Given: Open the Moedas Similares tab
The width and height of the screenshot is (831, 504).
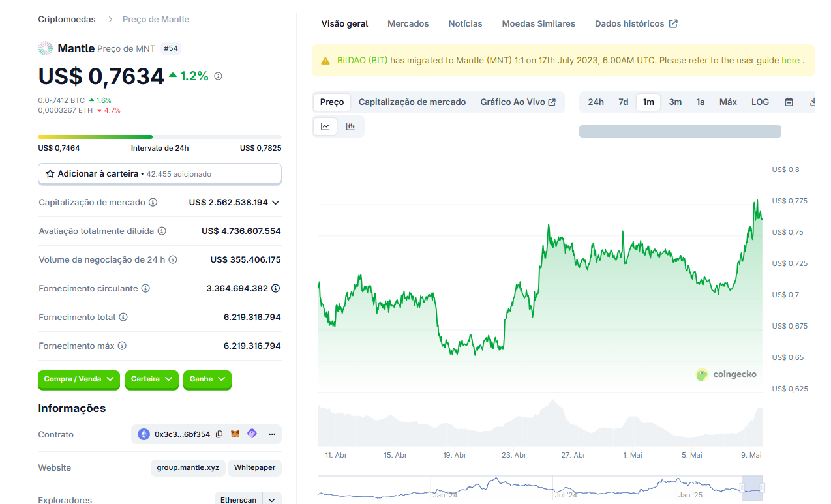Looking at the screenshot, I should [539, 24].
